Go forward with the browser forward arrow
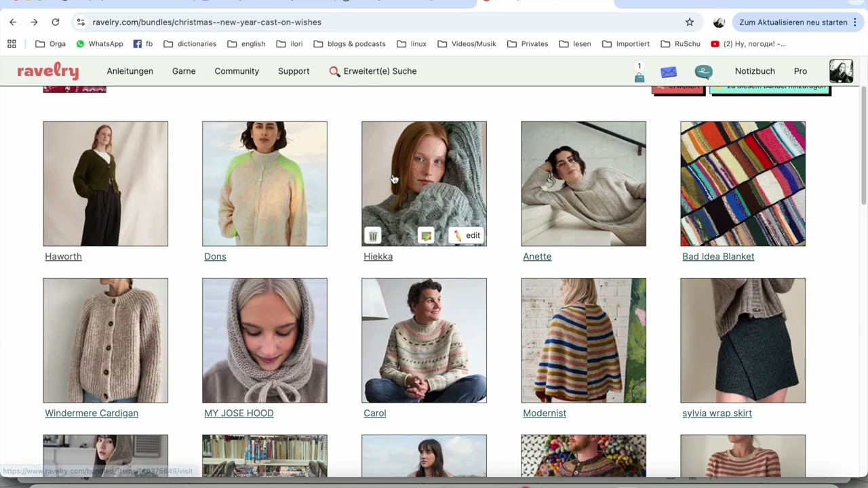The image size is (868, 488). (x=34, y=22)
